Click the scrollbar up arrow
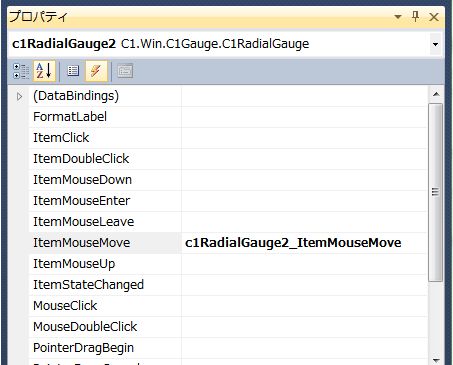This screenshot has width=453, height=365. click(435, 94)
